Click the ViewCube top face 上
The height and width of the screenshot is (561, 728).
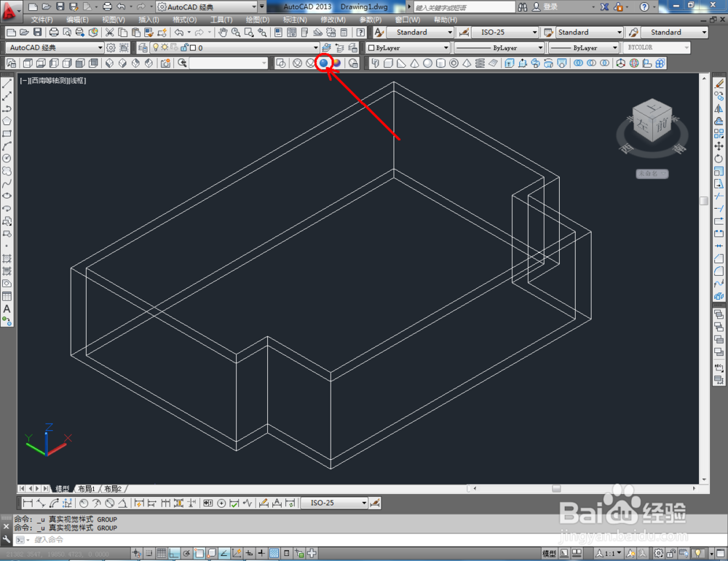point(654,107)
